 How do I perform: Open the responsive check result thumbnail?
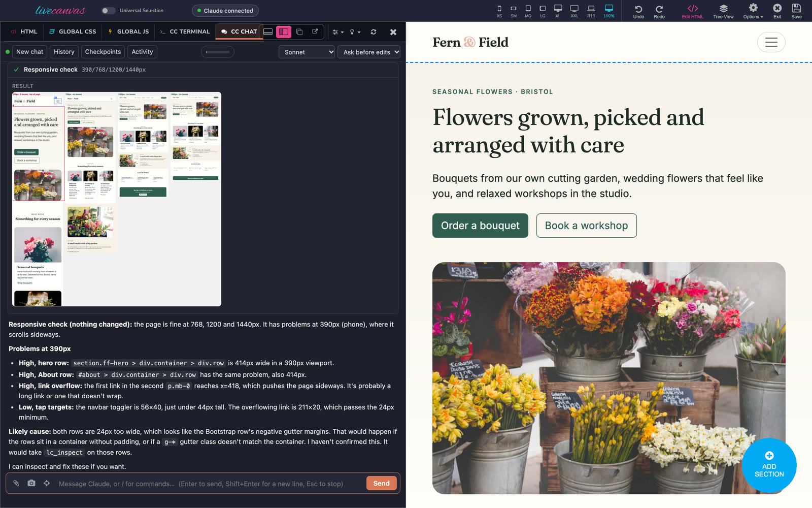tap(117, 199)
